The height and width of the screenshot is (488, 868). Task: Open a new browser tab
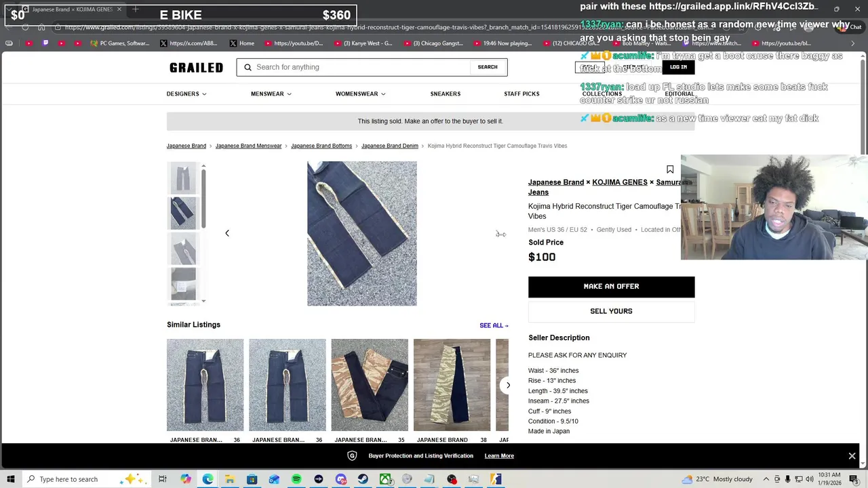coord(136,9)
